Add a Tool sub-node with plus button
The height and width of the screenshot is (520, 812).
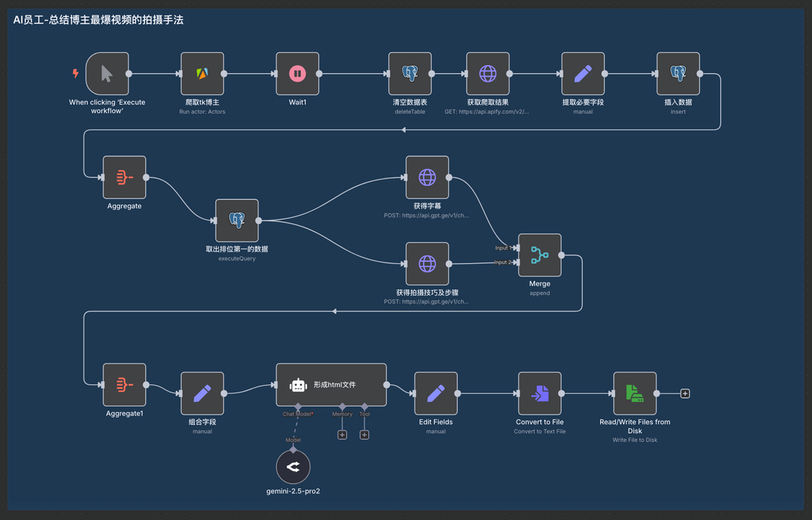pos(365,435)
